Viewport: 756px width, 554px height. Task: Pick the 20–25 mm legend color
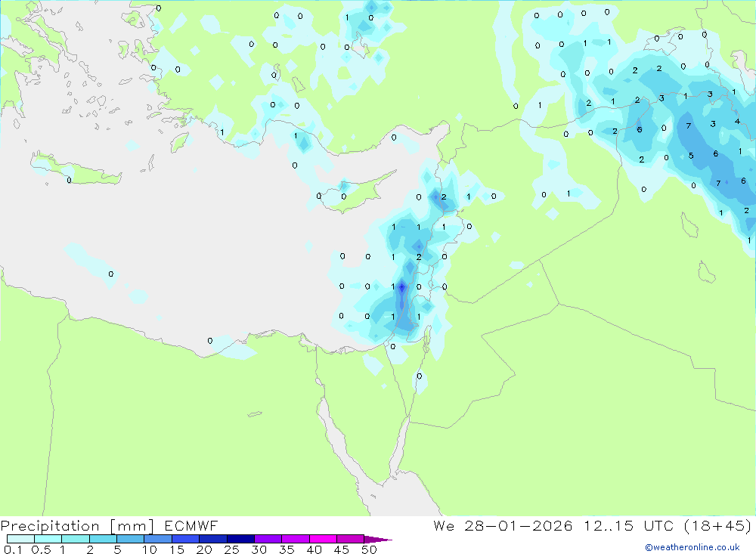[212, 539]
